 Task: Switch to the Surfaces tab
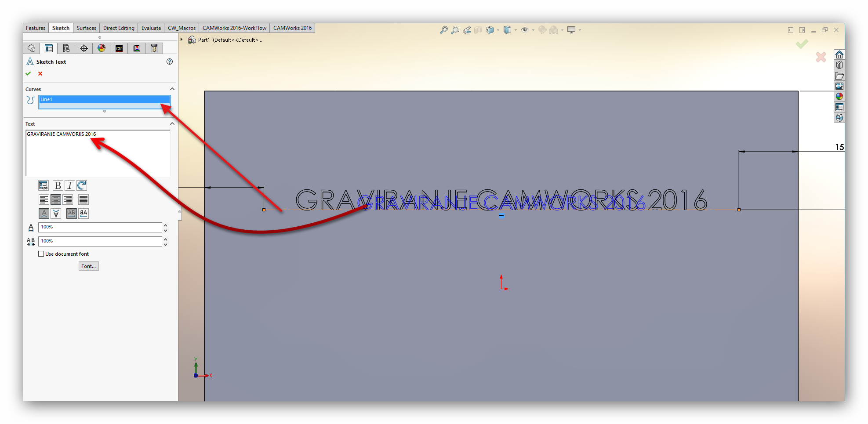click(86, 28)
